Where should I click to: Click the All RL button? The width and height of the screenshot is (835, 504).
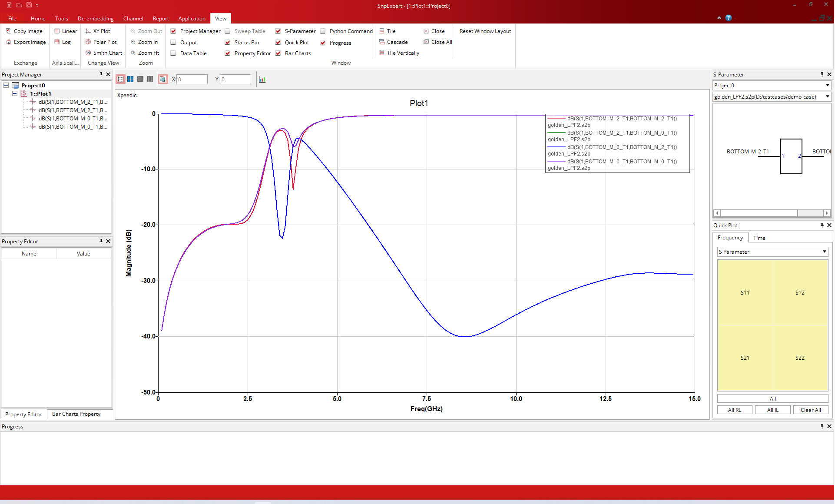click(735, 410)
